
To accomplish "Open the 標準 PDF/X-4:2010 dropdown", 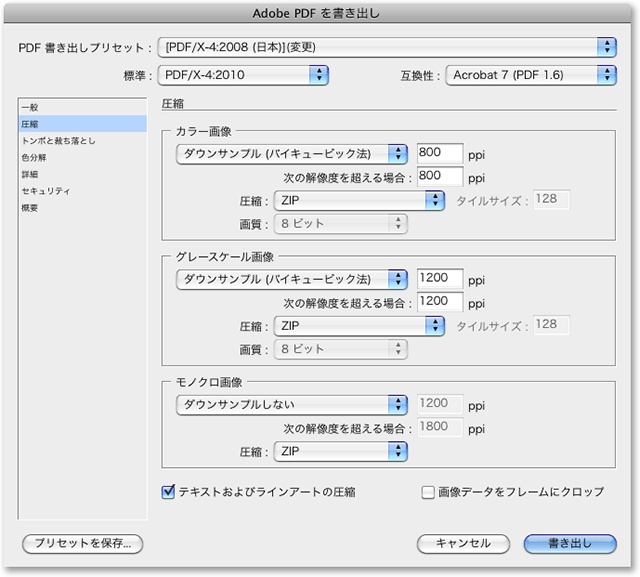I will (x=244, y=74).
